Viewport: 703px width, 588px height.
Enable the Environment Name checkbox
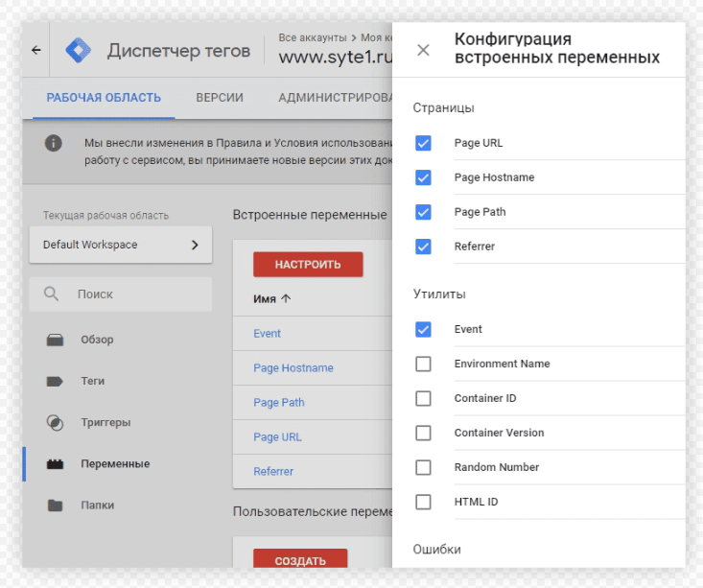423,364
